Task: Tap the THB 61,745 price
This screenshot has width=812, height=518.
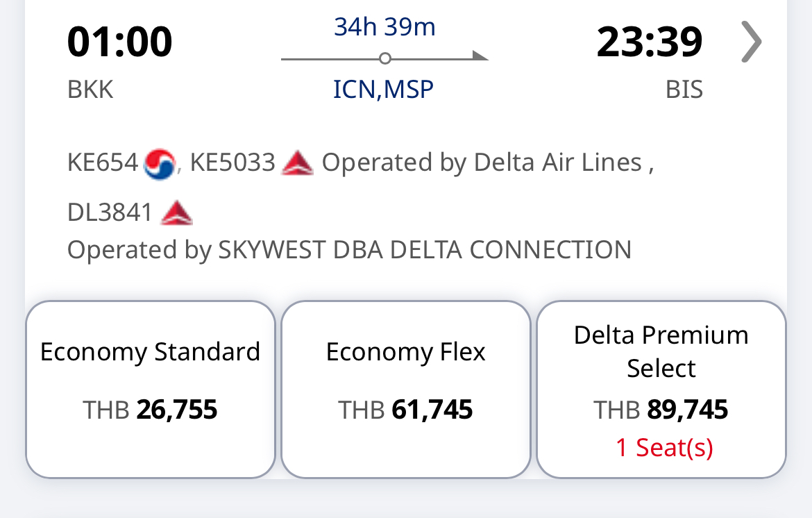Action: [x=405, y=410]
